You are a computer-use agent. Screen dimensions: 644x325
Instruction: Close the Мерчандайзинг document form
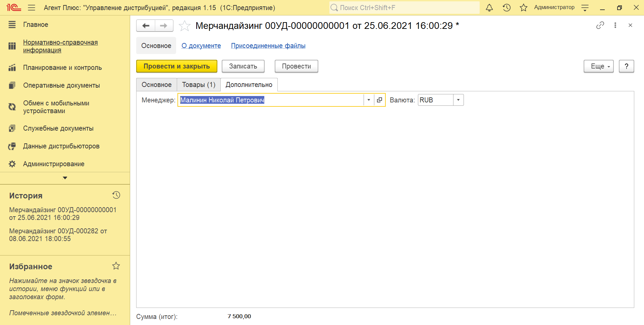[x=630, y=25]
